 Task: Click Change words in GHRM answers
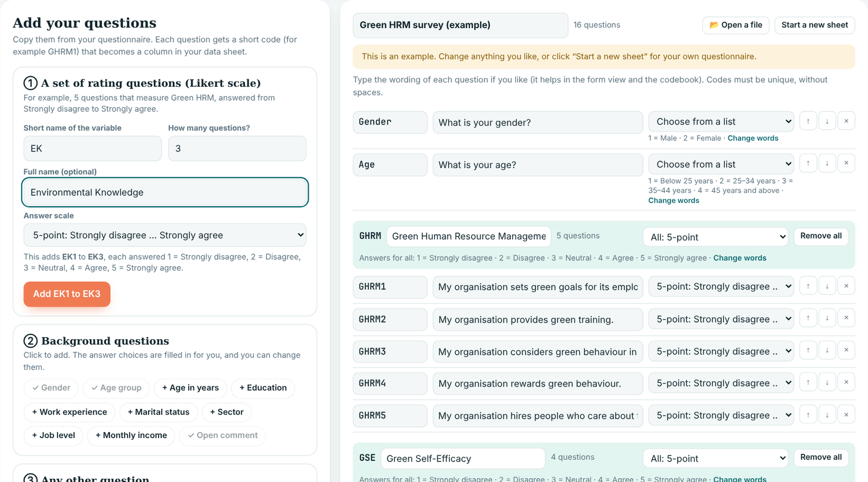pyautogui.click(x=739, y=258)
